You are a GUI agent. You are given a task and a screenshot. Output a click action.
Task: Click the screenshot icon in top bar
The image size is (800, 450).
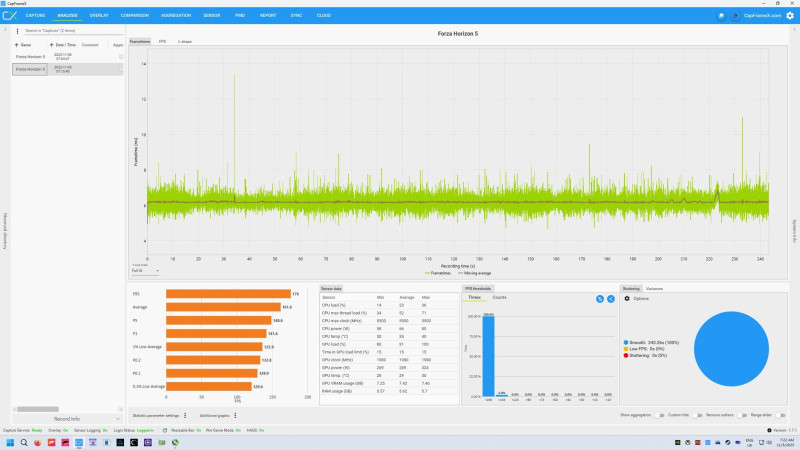[721, 16]
